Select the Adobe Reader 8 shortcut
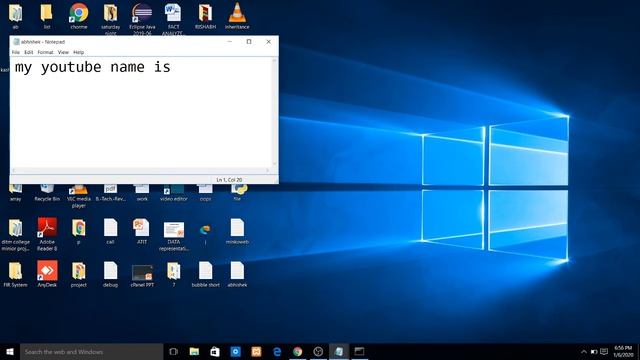 (x=47, y=234)
